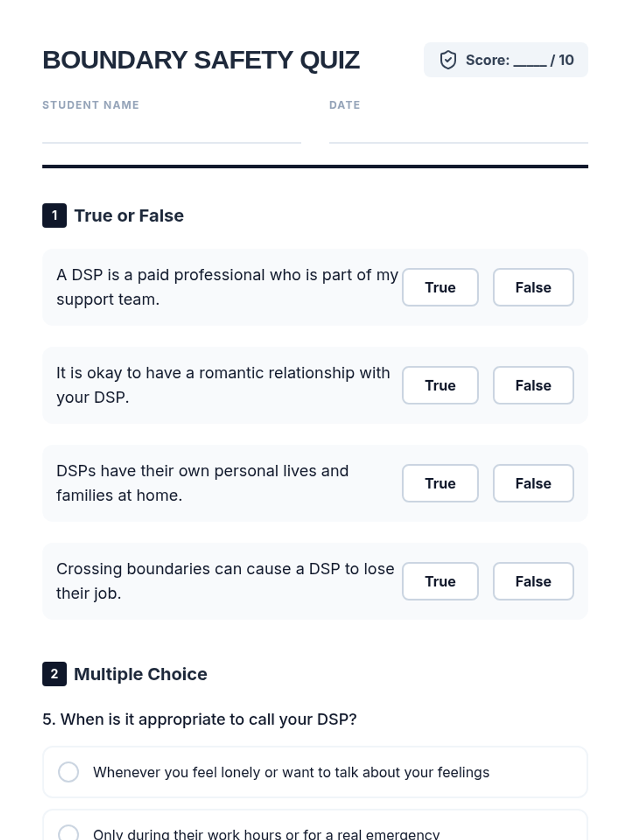Viewport: 630px width, 840px height.
Task: Select 'Whenever you feel lonely' radio option
Action: pos(69,772)
